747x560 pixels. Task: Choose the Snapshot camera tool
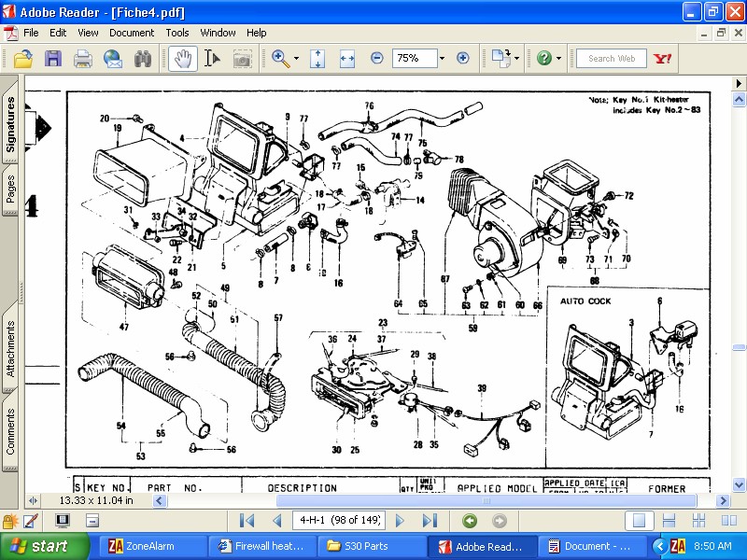[x=243, y=59]
